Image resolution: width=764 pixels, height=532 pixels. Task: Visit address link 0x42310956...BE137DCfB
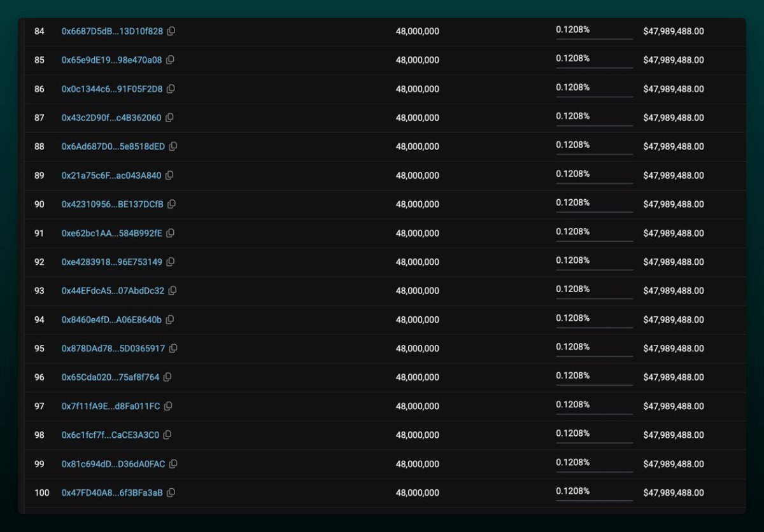(x=112, y=204)
